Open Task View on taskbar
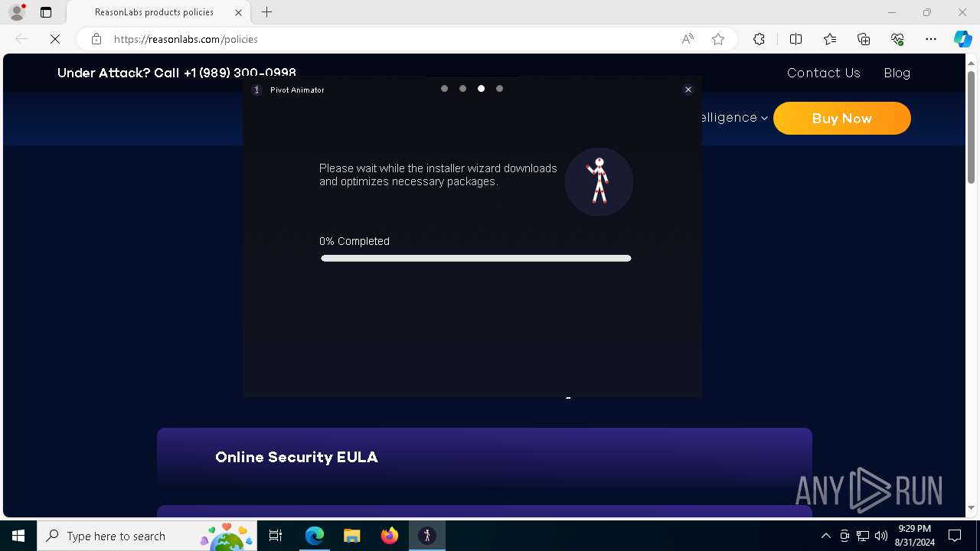 (x=276, y=536)
